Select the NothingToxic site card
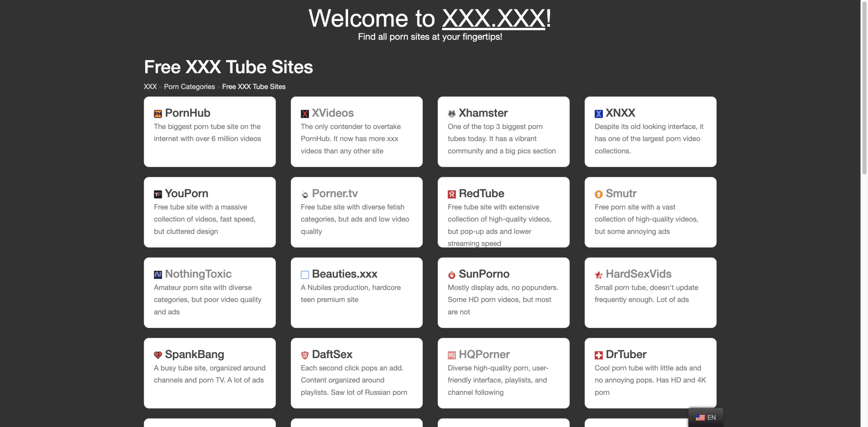Image resolution: width=868 pixels, height=427 pixels. coord(210,292)
